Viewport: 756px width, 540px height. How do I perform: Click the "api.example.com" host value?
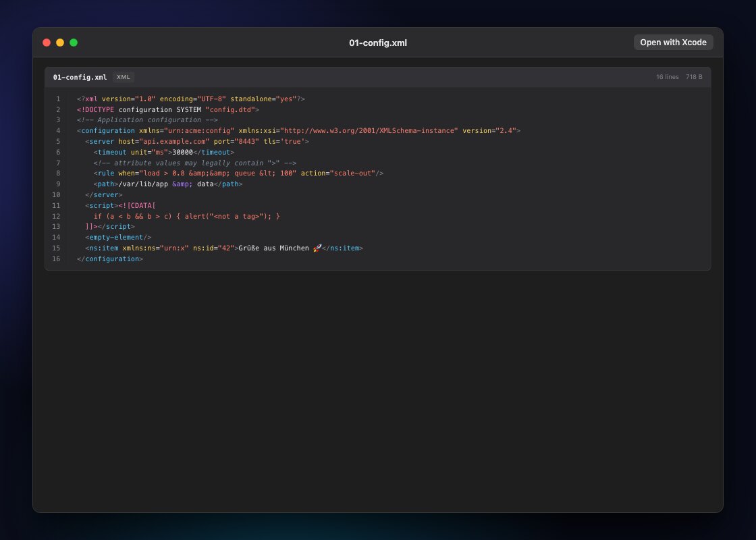coord(174,141)
